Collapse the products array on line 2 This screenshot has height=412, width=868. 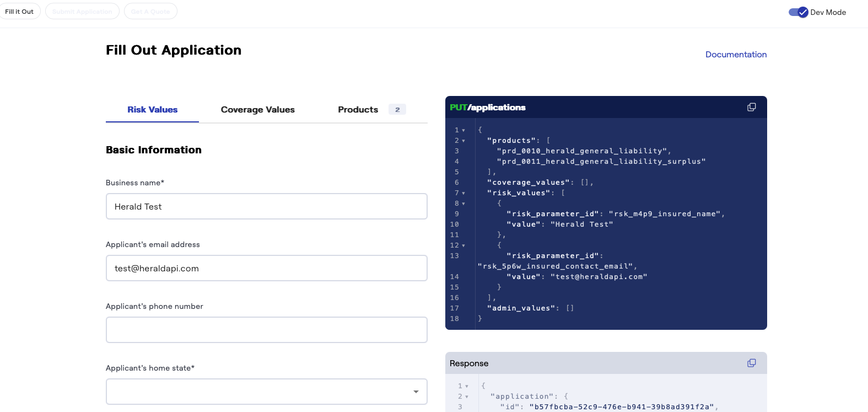(x=463, y=141)
